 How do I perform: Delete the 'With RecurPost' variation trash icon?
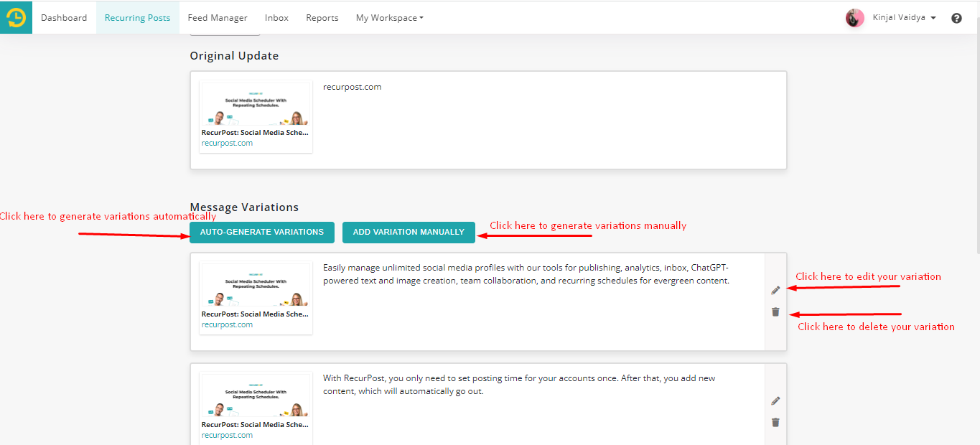(x=775, y=422)
